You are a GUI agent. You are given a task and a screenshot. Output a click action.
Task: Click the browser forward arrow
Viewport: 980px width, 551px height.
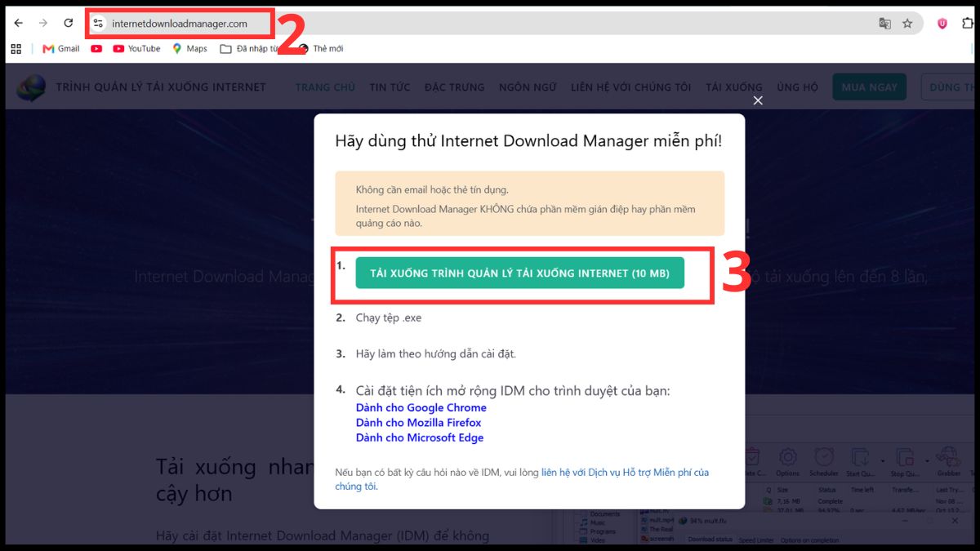(x=43, y=24)
